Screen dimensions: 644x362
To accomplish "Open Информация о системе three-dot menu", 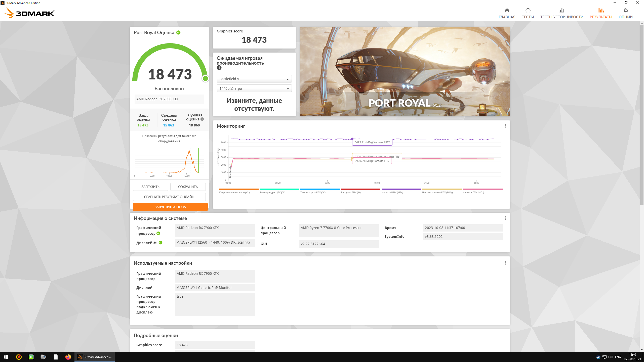I will click(x=505, y=218).
